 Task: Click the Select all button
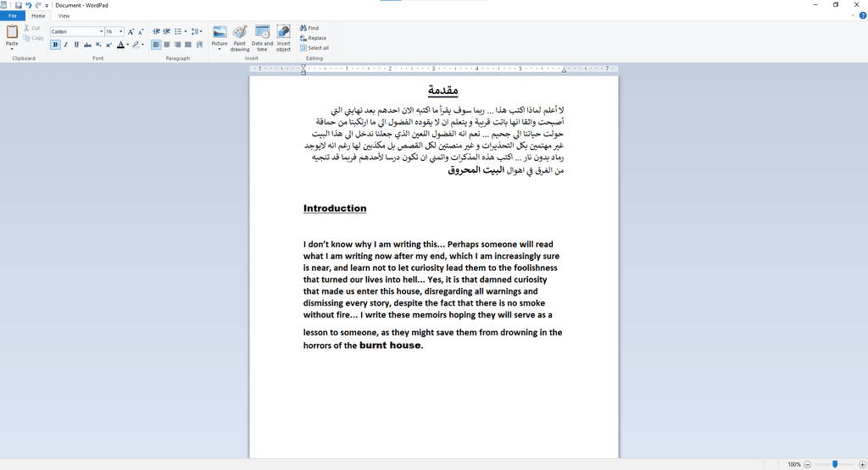314,48
